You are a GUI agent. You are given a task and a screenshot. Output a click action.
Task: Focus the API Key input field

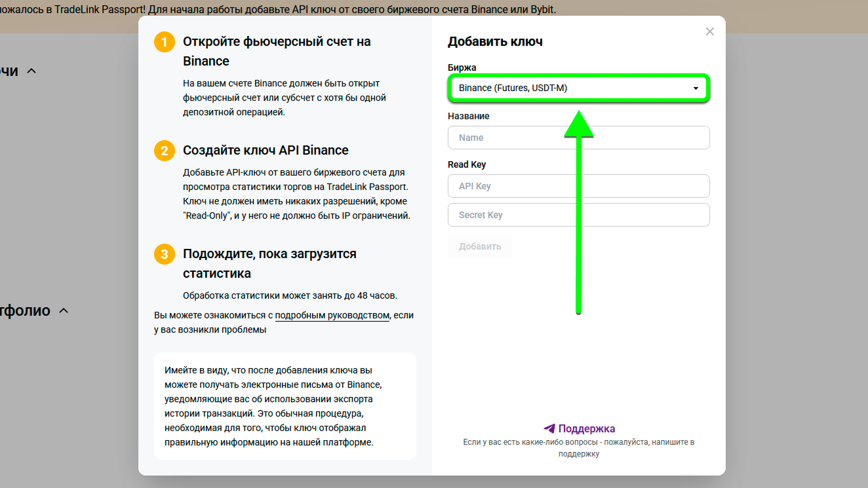pyautogui.click(x=578, y=186)
